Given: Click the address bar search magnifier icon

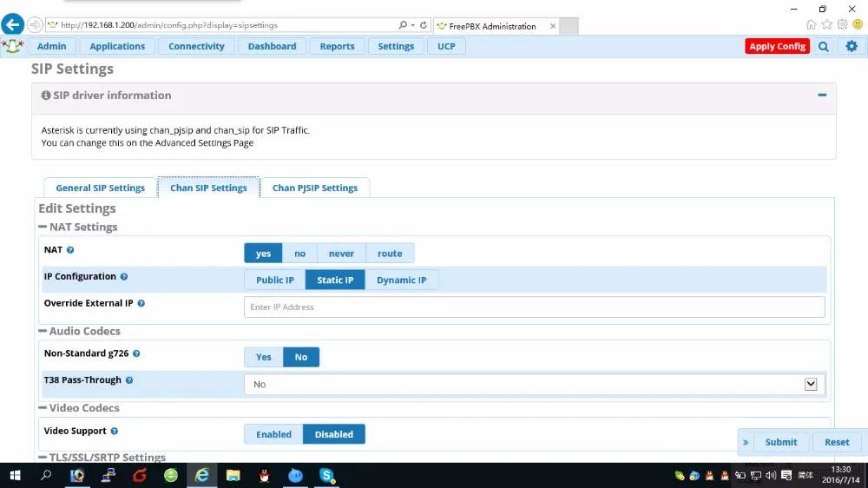Looking at the screenshot, I should [x=403, y=25].
